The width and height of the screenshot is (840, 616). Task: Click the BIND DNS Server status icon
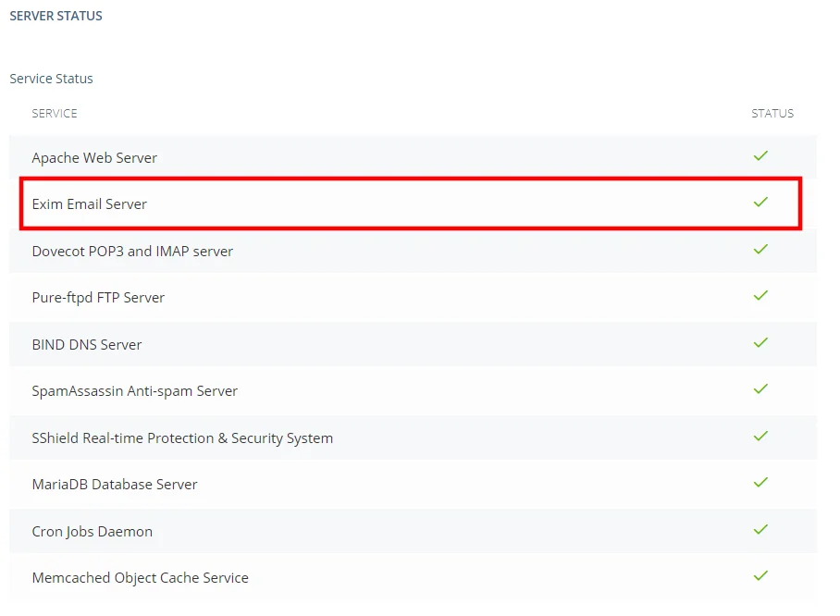click(760, 342)
